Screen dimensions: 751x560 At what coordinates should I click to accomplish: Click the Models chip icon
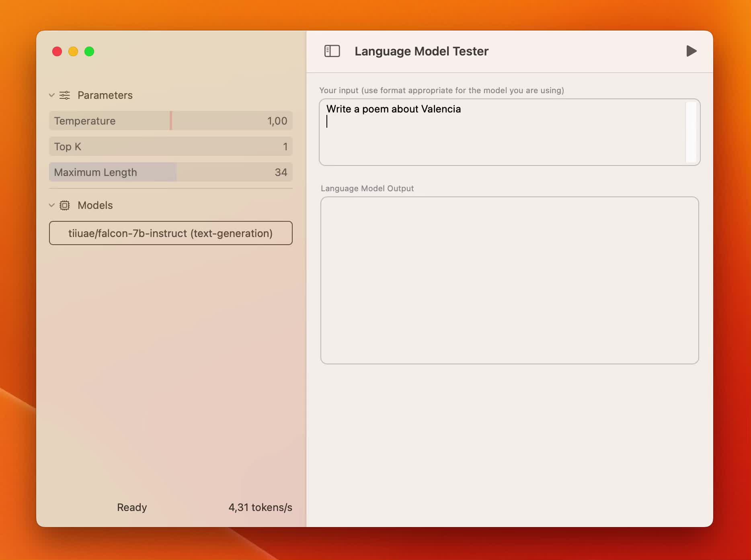pos(65,205)
